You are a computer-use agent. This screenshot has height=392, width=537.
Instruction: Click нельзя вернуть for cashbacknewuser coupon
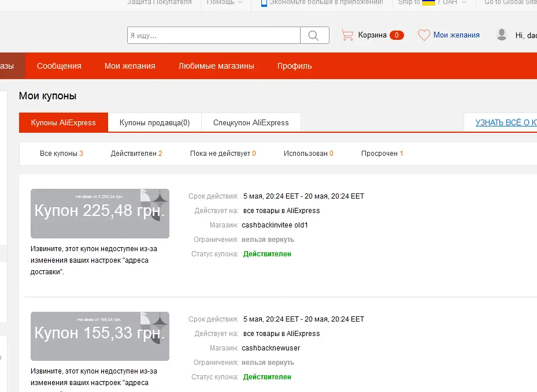pyautogui.click(x=268, y=362)
